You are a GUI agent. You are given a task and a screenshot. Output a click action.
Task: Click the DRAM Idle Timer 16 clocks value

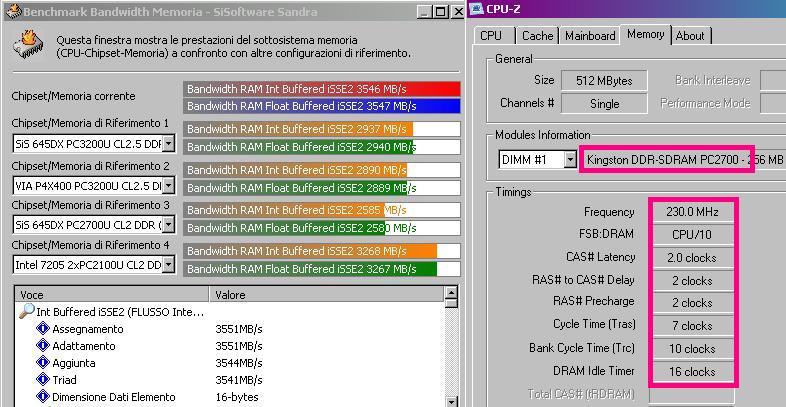coord(692,371)
